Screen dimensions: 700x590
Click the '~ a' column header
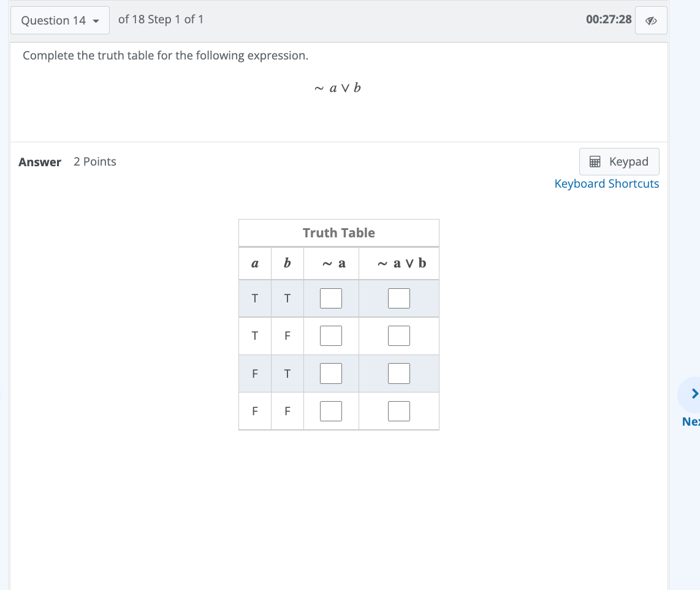[x=331, y=264]
